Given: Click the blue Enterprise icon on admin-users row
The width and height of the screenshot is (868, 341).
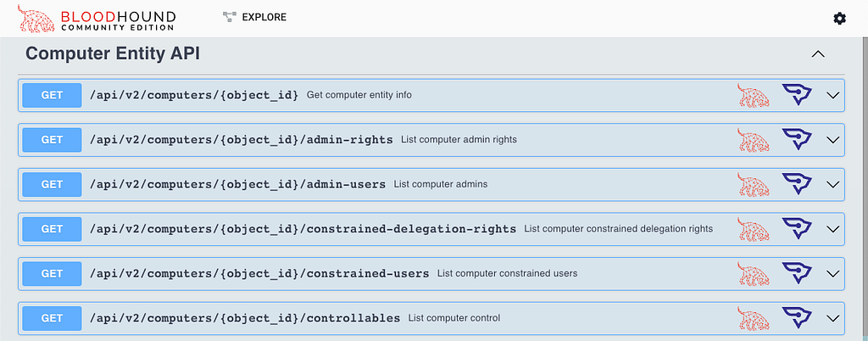Looking at the screenshot, I should pos(797,184).
